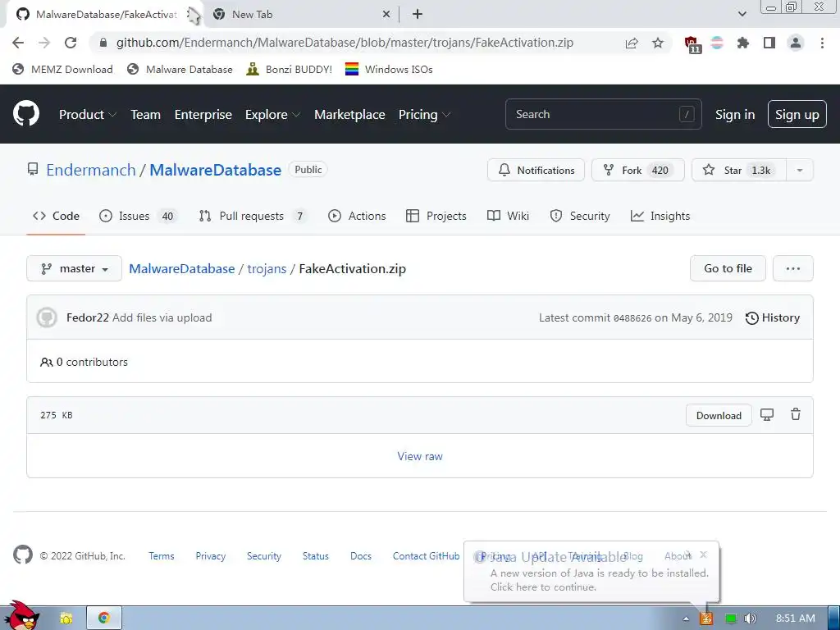Click the 0488626 commit hash
The height and width of the screenshot is (630, 840).
(x=632, y=318)
